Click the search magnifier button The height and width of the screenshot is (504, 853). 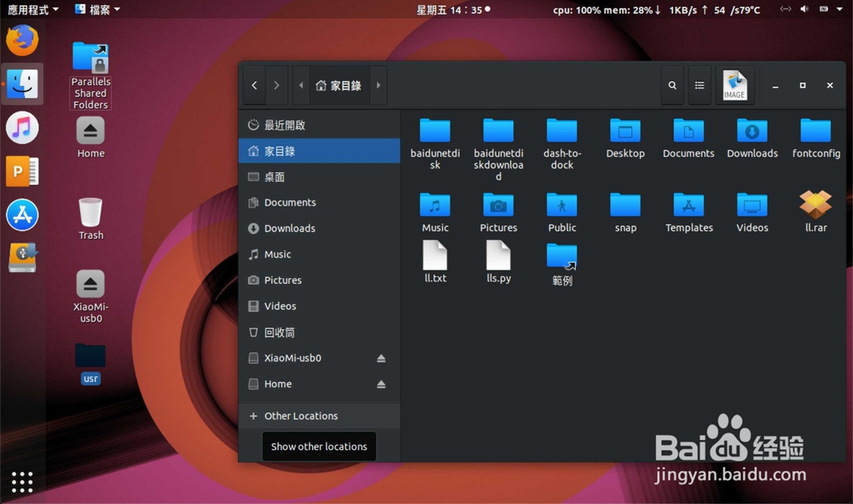pyautogui.click(x=672, y=85)
